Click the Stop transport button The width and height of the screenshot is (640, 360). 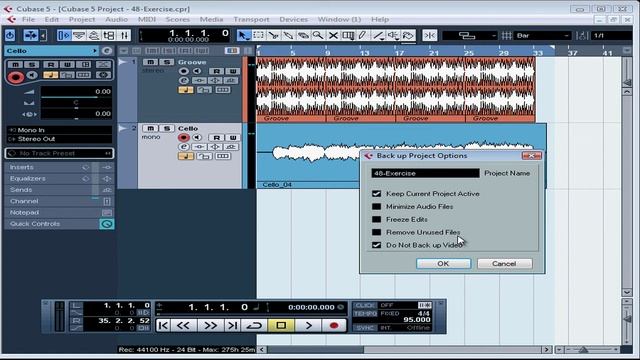click(281, 325)
